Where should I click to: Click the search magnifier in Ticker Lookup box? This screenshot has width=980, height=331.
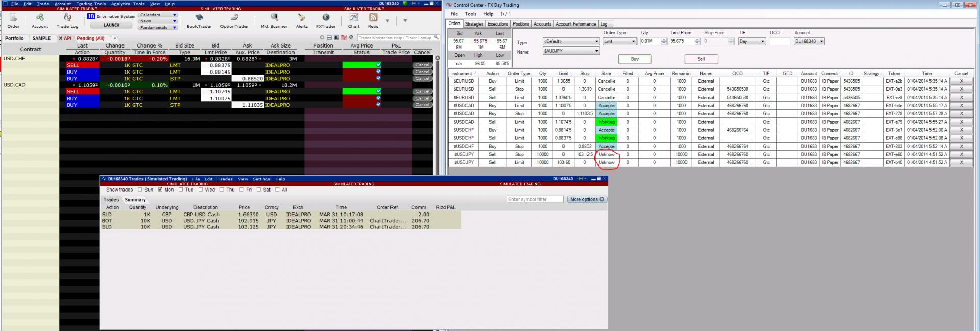pyautogui.click(x=436, y=38)
